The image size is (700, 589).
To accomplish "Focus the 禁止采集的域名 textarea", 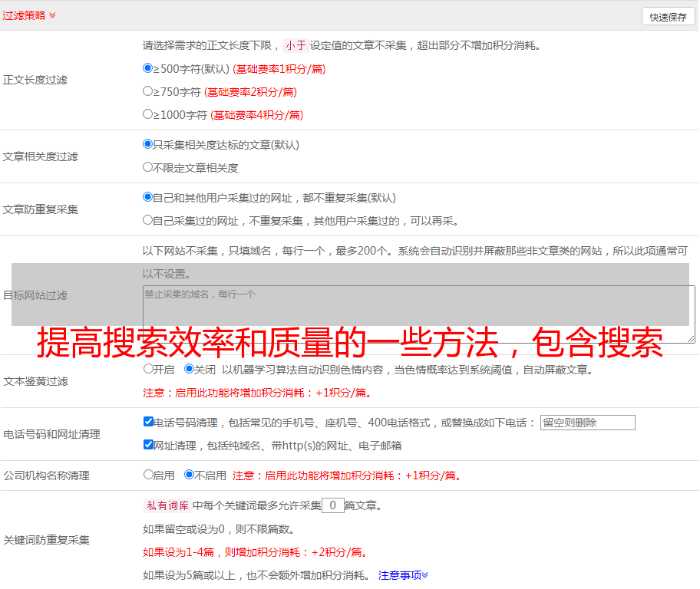I will click(419, 314).
